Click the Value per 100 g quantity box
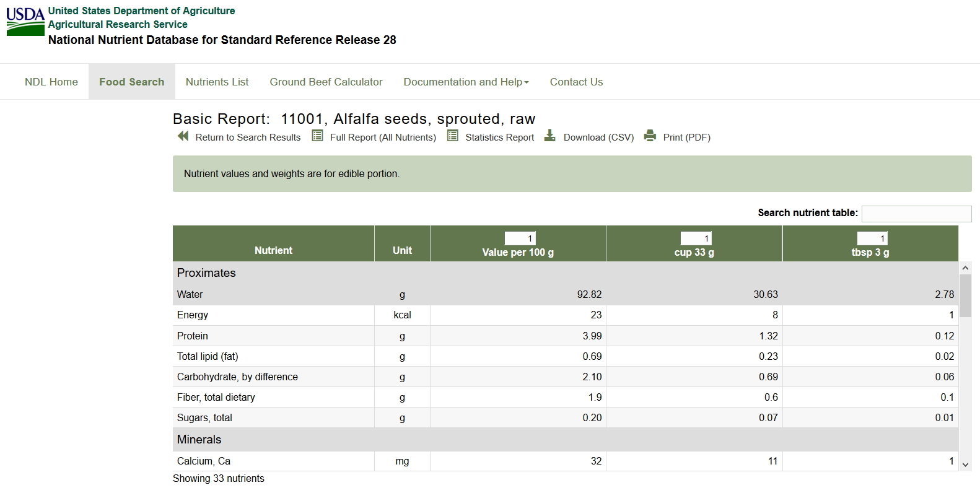This screenshot has width=980, height=493. pyautogui.click(x=520, y=238)
